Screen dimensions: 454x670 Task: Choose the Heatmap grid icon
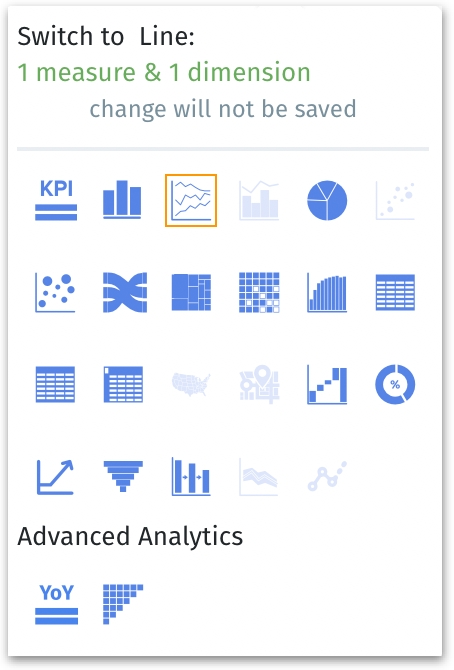(x=259, y=292)
